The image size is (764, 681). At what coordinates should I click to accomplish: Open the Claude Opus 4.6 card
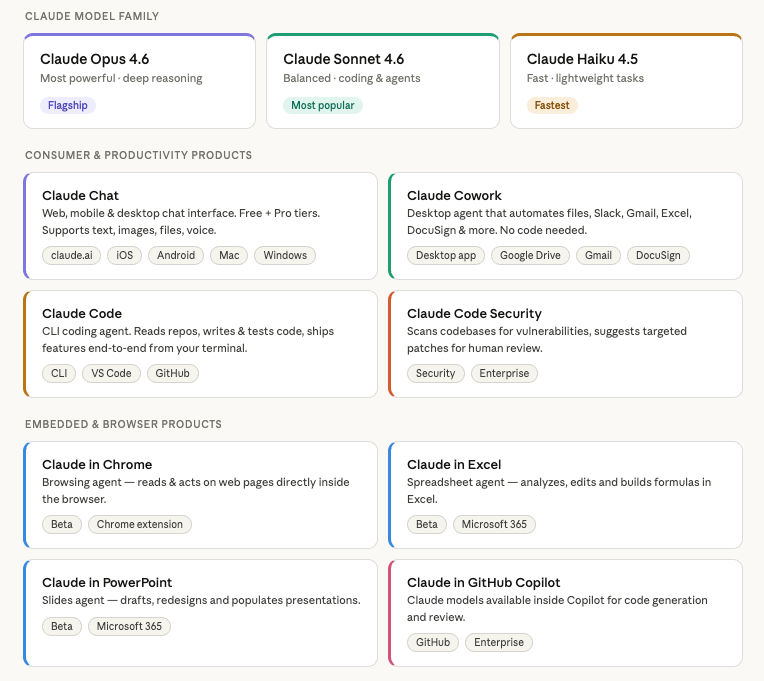(139, 81)
